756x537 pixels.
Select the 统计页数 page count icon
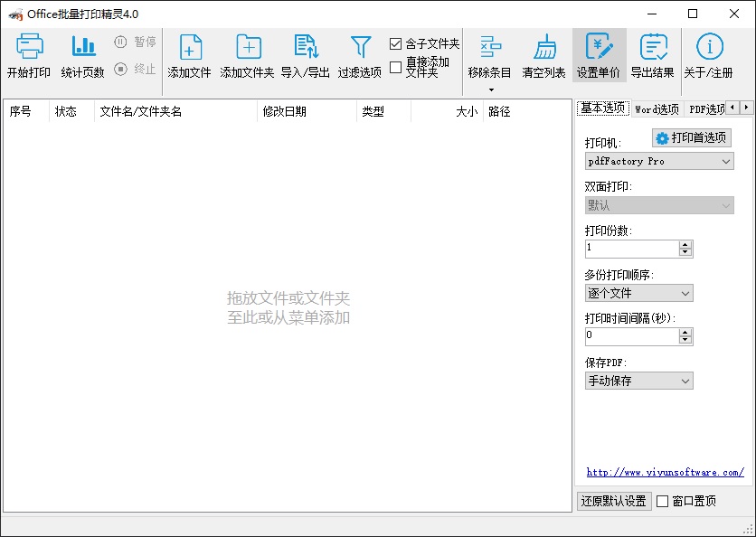pos(84,54)
